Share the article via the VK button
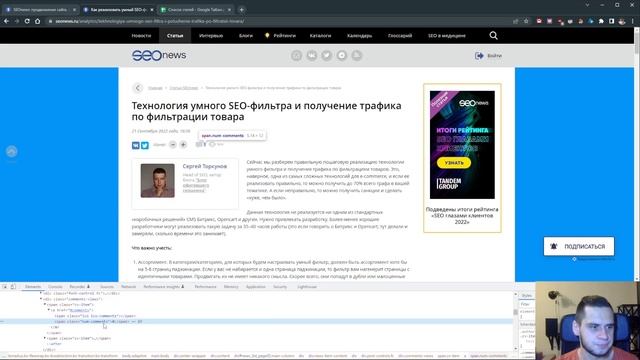 (x=136, y=145)
